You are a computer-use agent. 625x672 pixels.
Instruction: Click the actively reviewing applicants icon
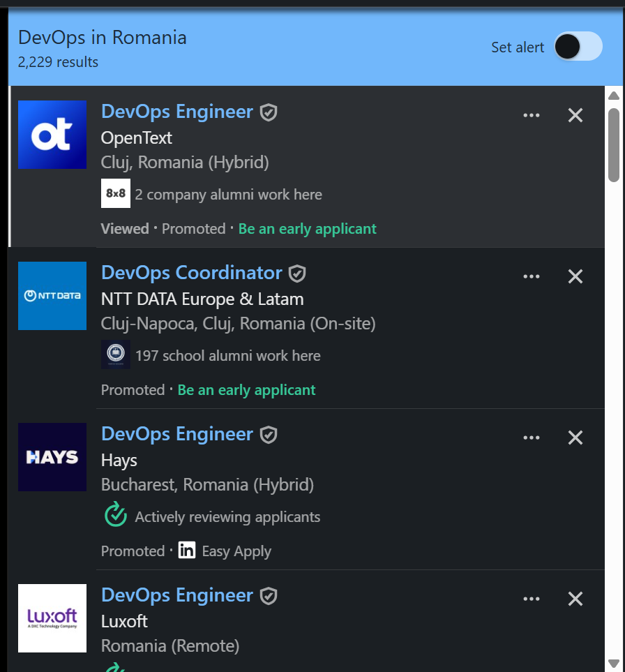[116, 514]
